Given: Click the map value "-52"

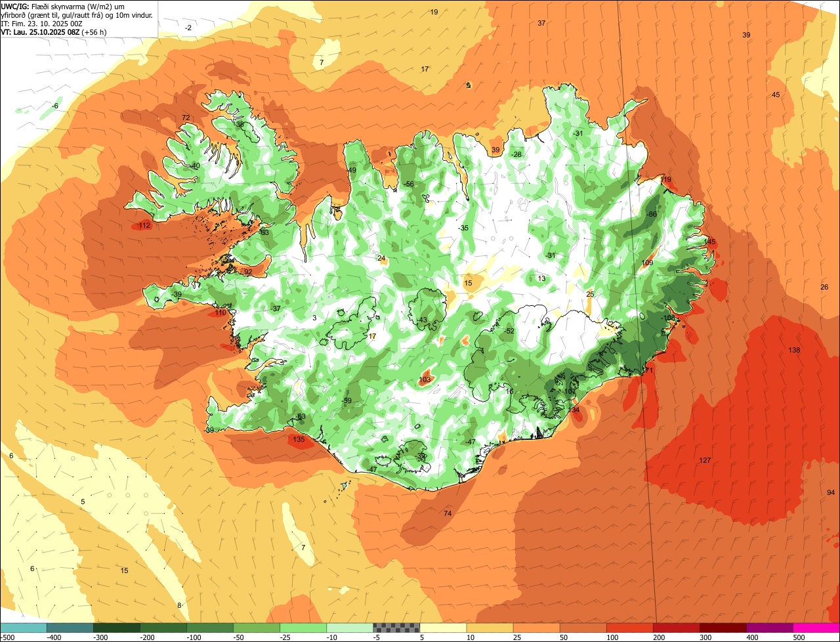Looking at the screenshot, I should 509,331.
